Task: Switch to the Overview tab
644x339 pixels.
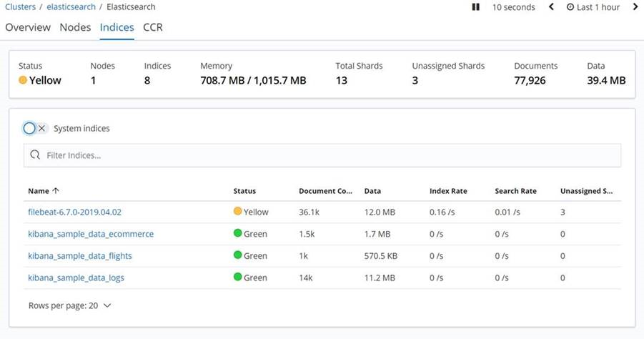Action: point(28,27)
